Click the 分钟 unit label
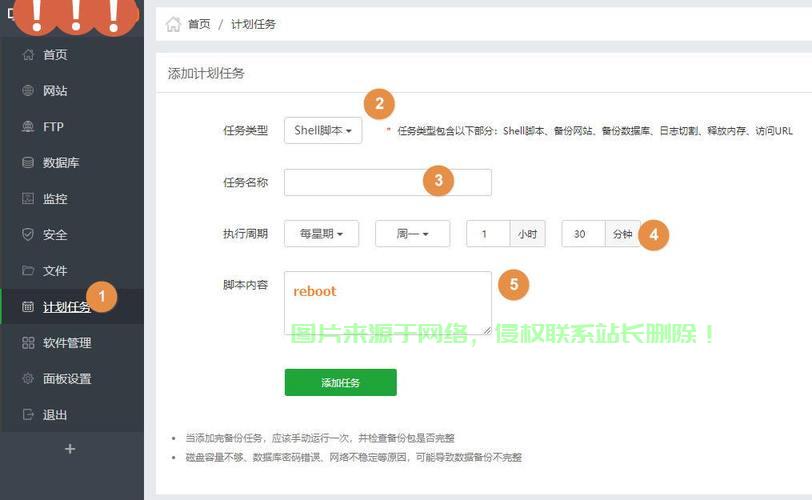Viewport: 812px width, 500px height. (622, 234)
